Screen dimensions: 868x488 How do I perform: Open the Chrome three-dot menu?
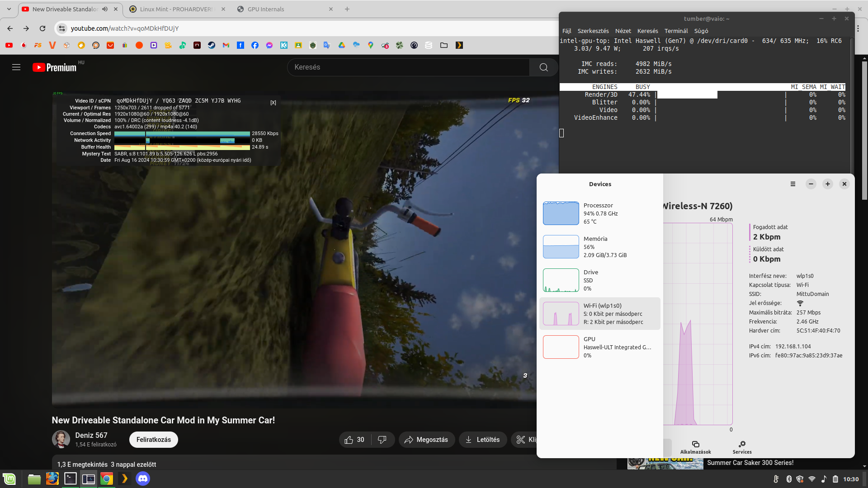(x=858, y=28)
